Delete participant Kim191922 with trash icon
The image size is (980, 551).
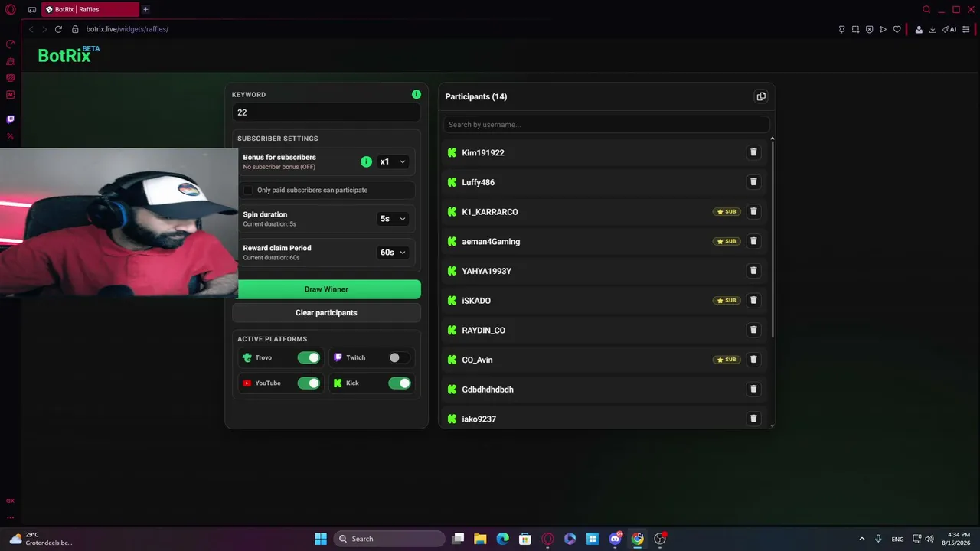click(753, 152)
